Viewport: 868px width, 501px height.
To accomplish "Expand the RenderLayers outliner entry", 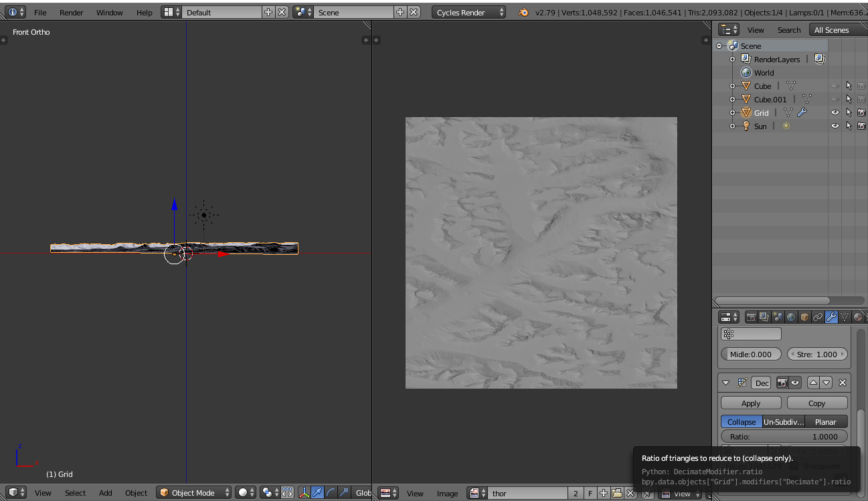I will pos(733,59).
